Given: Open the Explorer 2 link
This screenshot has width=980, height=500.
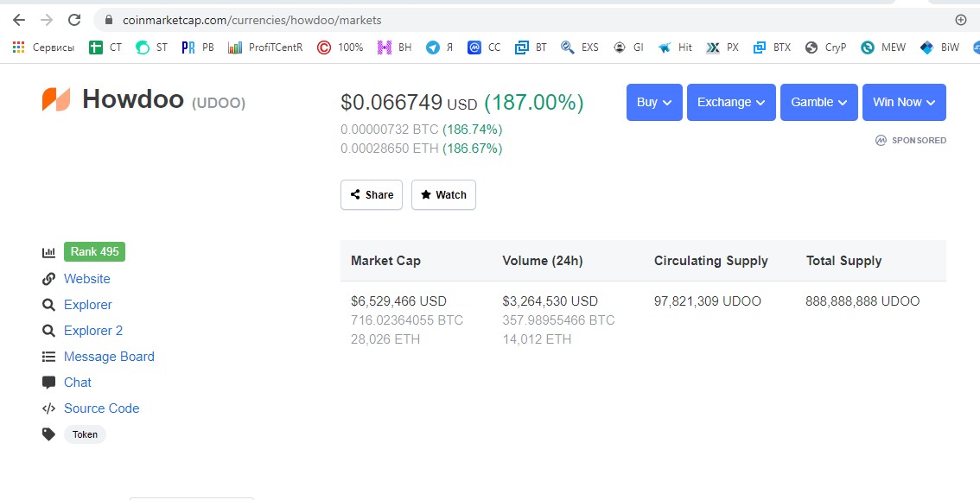Looking at the screenshot, I should tap(93, 331).
